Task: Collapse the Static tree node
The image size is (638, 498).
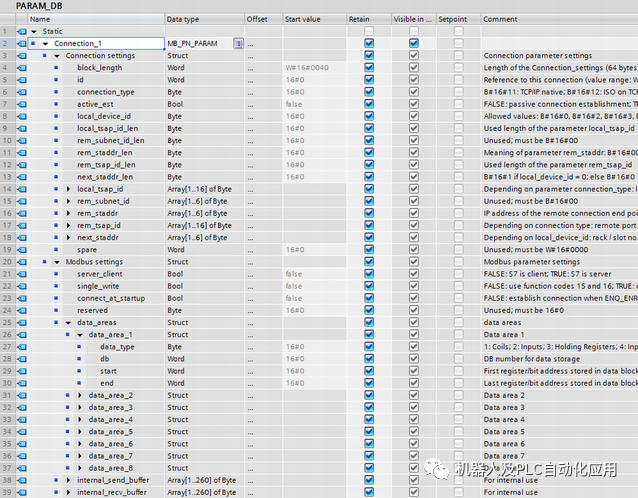Action: [34, 31]
